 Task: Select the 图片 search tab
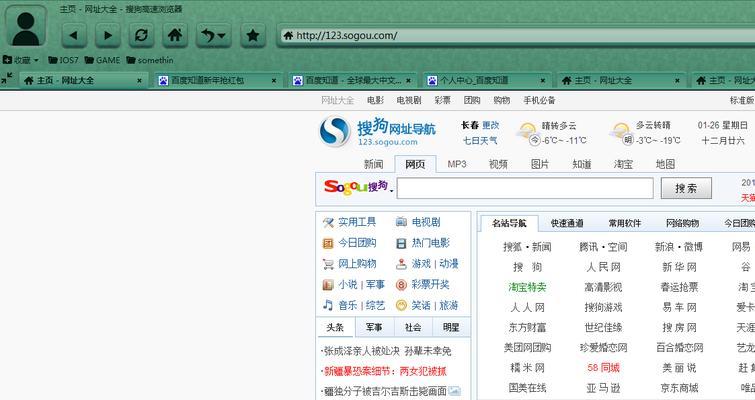click(540, 164)
